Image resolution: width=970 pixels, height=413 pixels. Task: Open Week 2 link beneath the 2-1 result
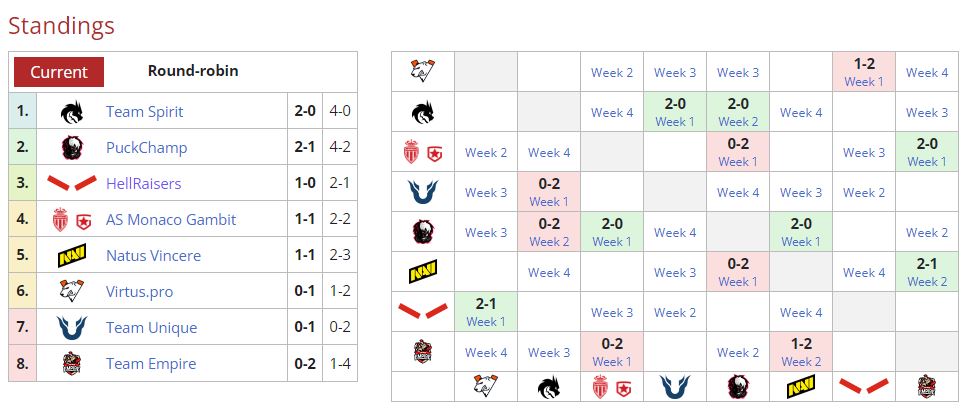(x=927, y=281)
